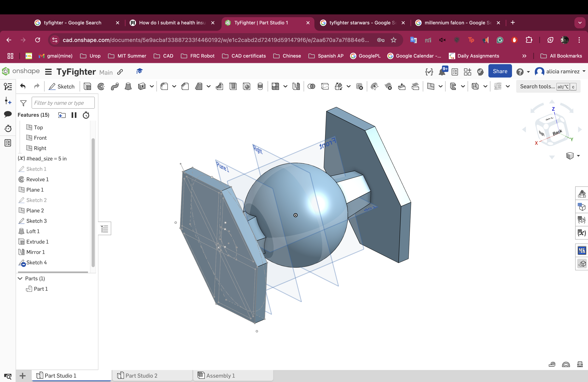
Task: Open alicia ramirez account dropdown
Action: pos(584,72)
